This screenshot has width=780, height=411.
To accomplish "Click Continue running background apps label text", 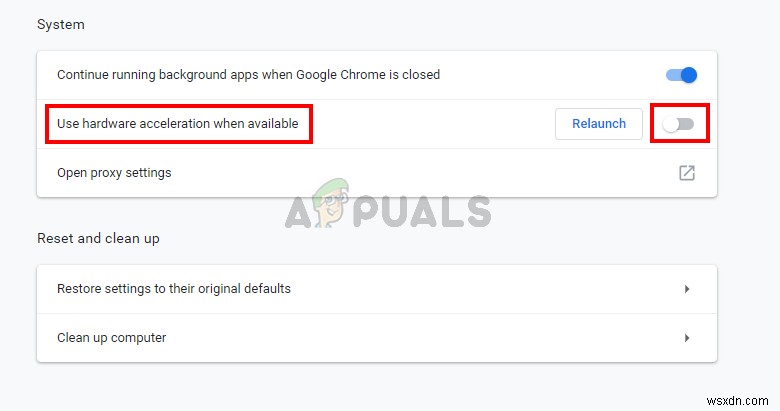I will (x=248, y=75).
